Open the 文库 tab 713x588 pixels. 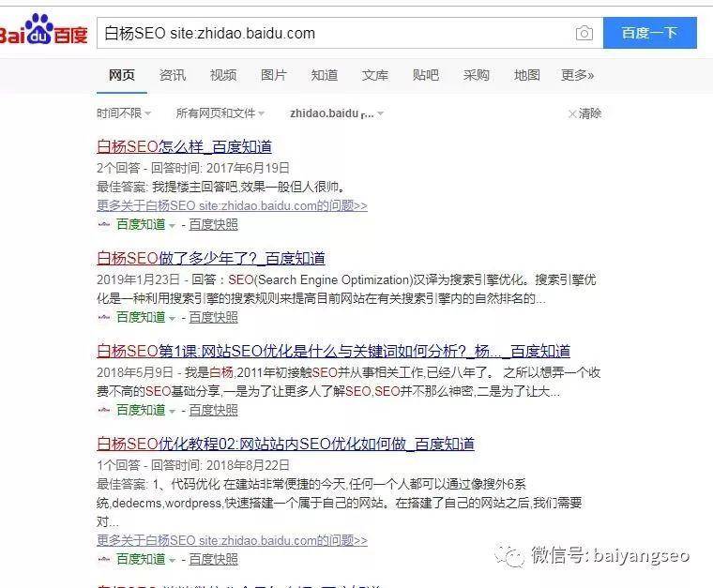coord(375,75)
